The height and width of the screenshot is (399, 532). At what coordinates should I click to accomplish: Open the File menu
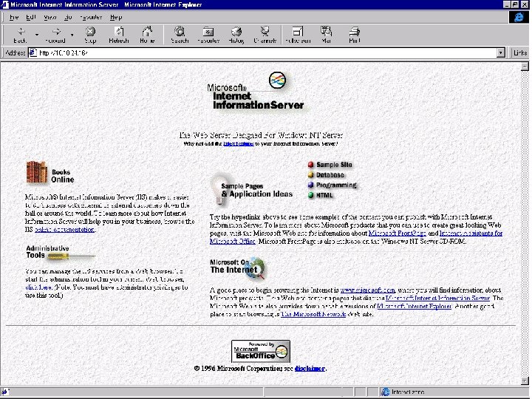13,17
